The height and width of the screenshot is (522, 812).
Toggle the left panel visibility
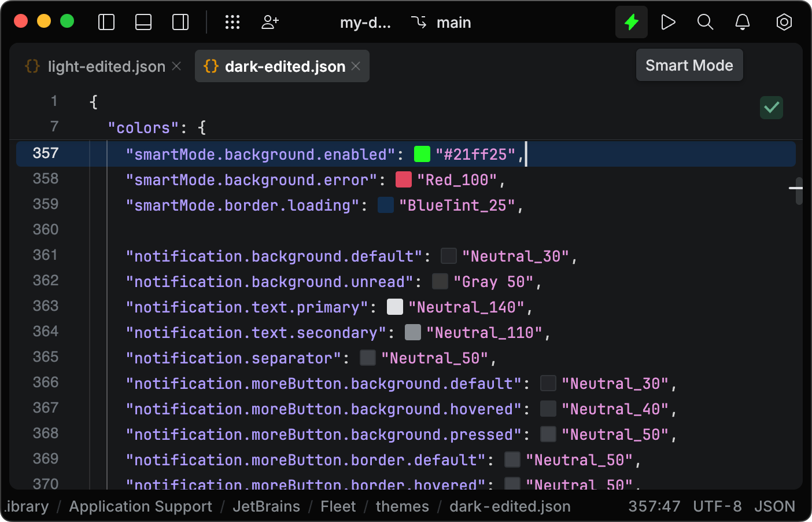tap(106, 21)
